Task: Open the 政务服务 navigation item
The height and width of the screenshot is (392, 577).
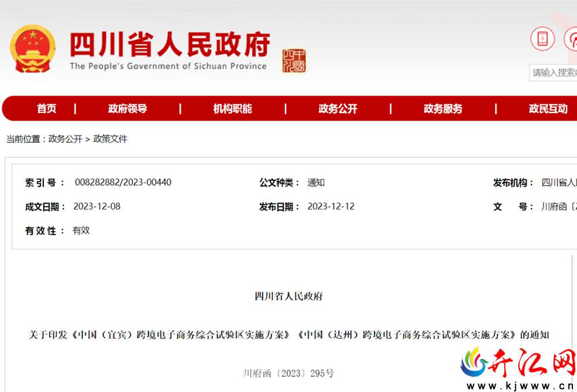Action: click(x=443, y=108)
